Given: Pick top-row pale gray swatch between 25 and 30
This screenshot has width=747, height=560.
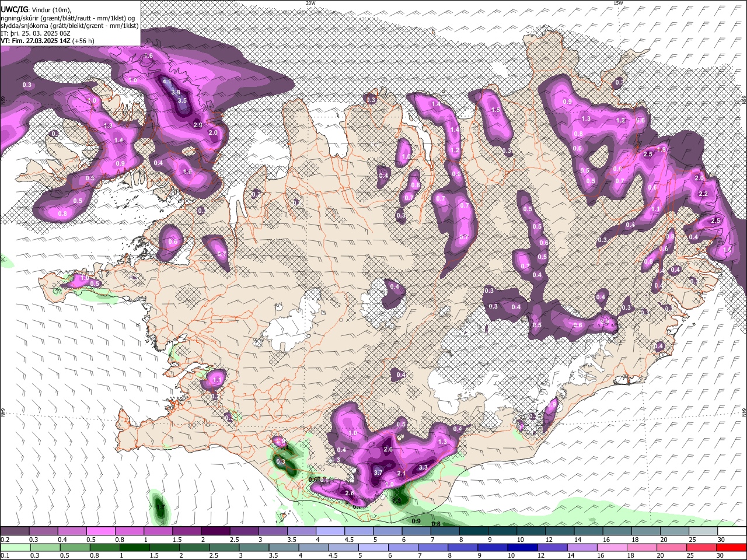Looking at the screenshot, I should (x=704, y=531).
